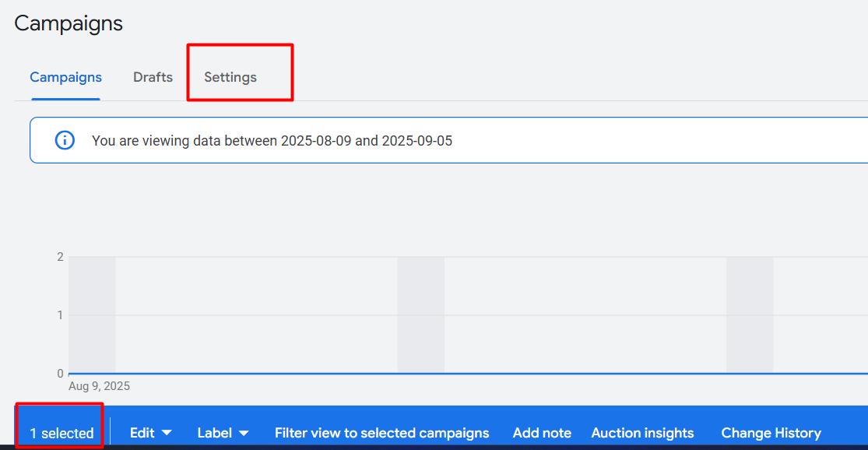
Task: Click the y-axis value 1 label
Action: click(60, 315)
